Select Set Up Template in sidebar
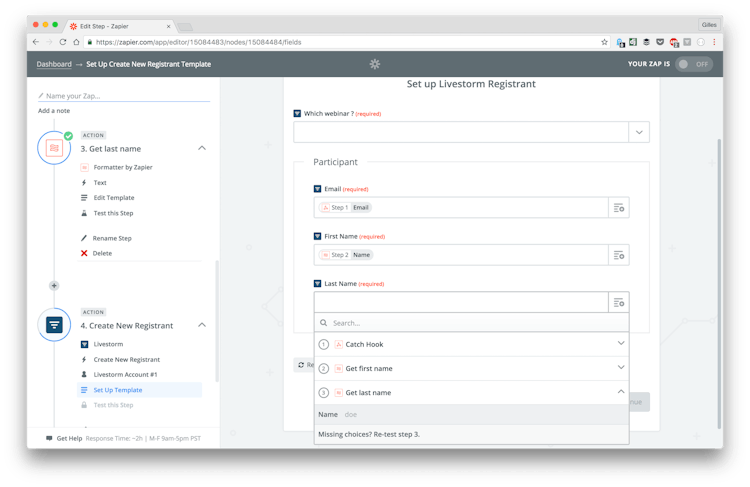This screenshot has height=487, width=750. coord(117,390)
